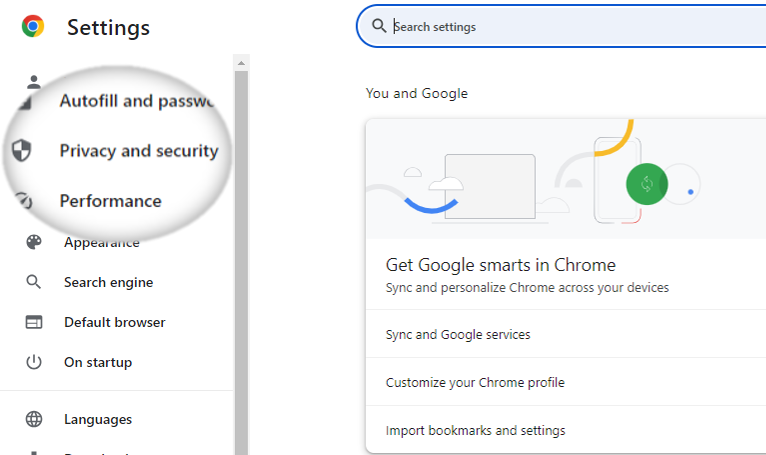Click the power icon next to On startup
Image resolution: width=766 pixels, height=455 pixels.
coord(34,362)
